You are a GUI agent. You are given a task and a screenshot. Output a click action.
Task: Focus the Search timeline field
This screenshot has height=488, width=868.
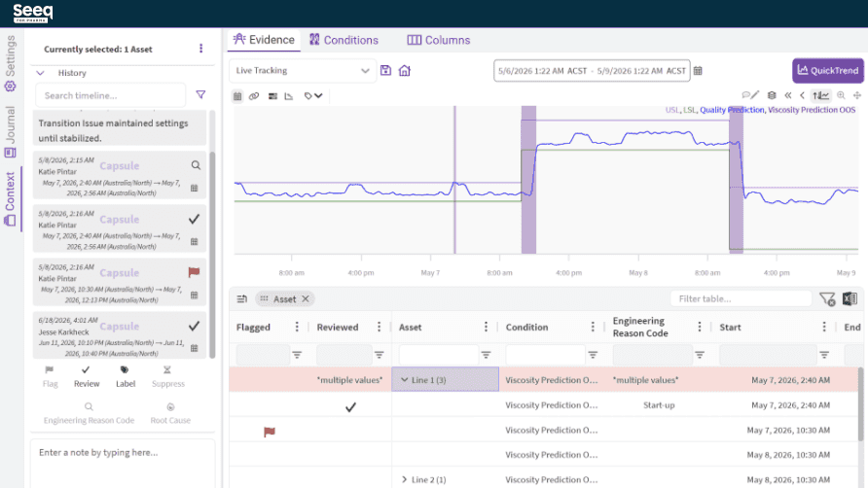point(110,95)
